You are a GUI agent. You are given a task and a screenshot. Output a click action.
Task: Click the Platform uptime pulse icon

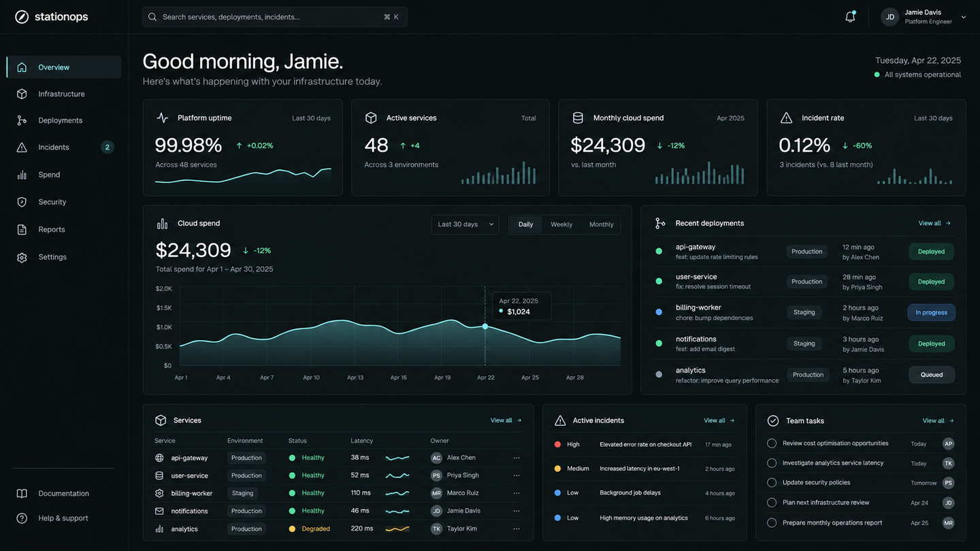coord(162,118)
